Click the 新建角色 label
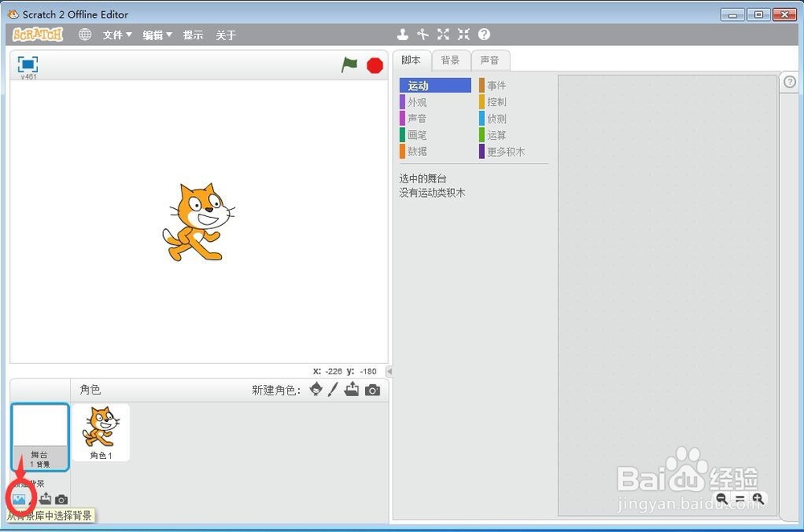The image size is (804, 532). click(x=276, y=390)
